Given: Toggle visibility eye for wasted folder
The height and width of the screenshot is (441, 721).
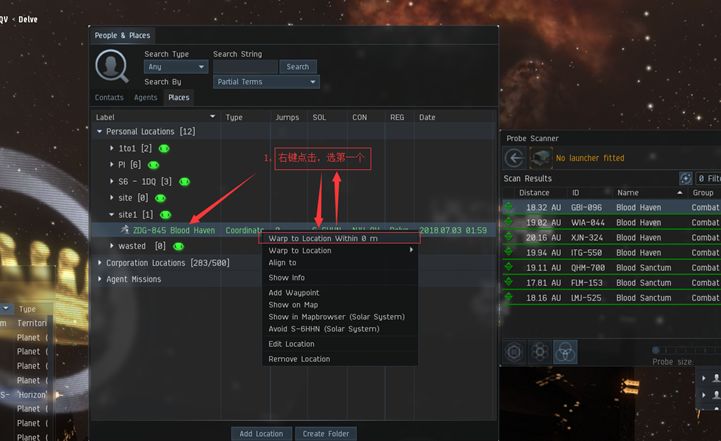Looking at the screenshot, I should (178, 246).
